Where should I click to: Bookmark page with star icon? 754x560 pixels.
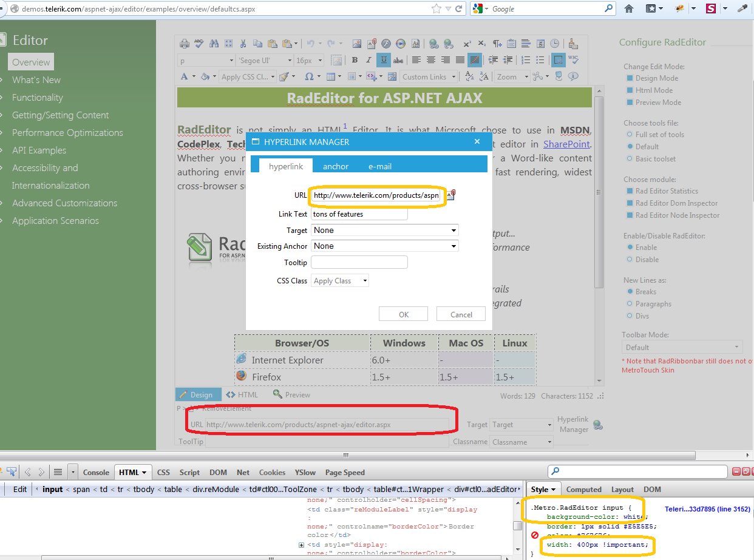(436, 8)
